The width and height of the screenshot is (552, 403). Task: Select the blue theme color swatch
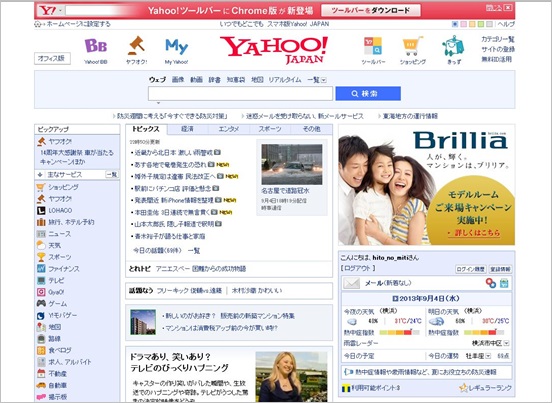(x=455, y=24)
